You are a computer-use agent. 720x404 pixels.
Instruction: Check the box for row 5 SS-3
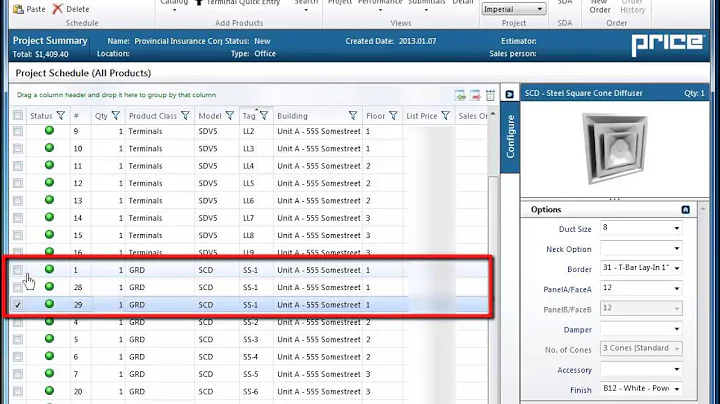point(17,339)
